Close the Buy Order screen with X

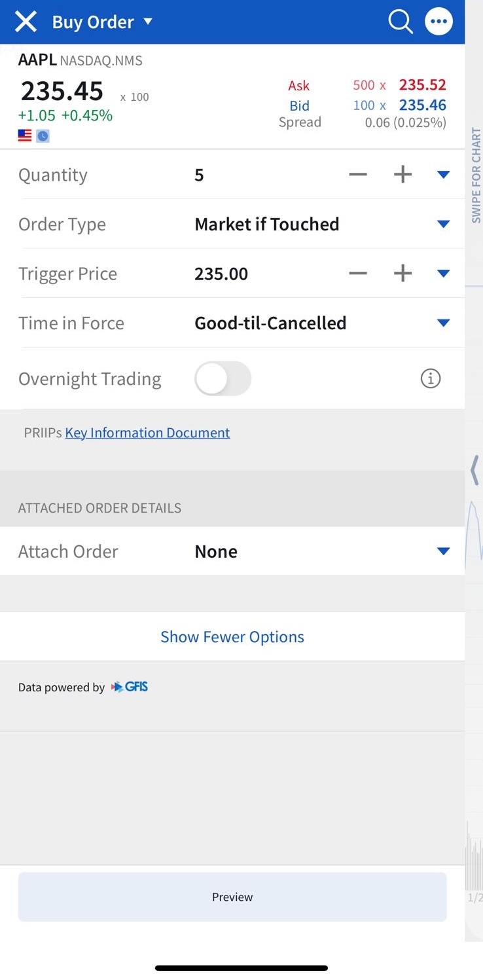(26, 22)
